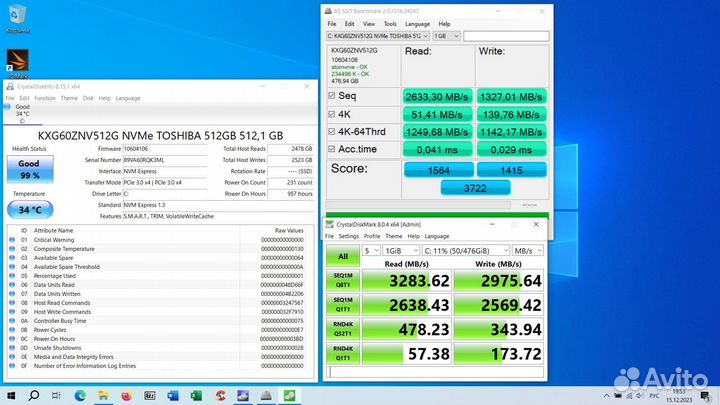The height and width of the screenshot is (405, 720).
Task: Click status icon for Composite Temperature row
Action: (12, 249)
